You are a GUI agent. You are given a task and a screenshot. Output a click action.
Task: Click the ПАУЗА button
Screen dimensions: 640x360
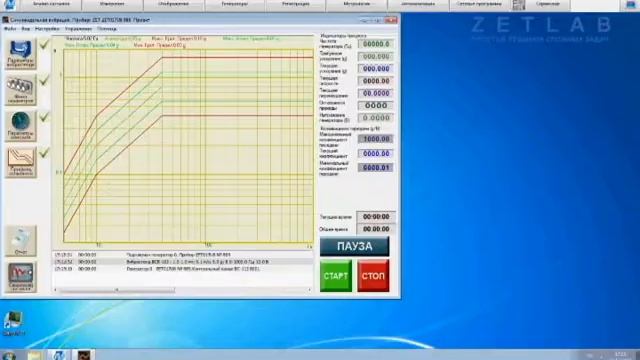(354, 247)
